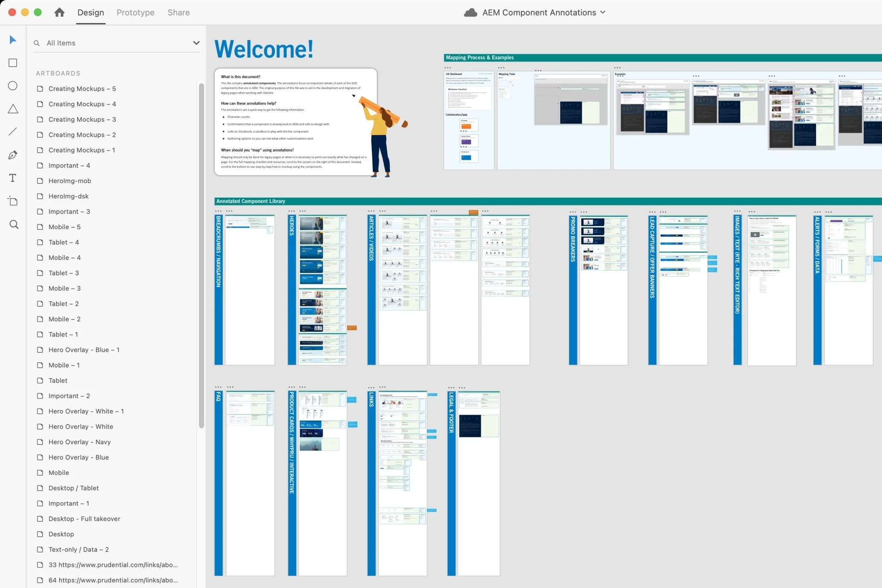This screenshot has width=882, height=588.
Task: Click the HEROES artboard thumbnail
Action: 322,290
